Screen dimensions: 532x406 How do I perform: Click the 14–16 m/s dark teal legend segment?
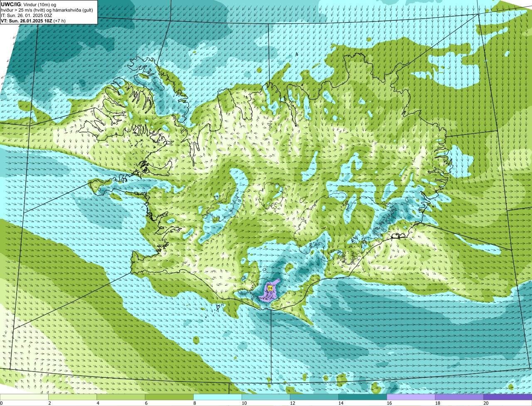363,397
